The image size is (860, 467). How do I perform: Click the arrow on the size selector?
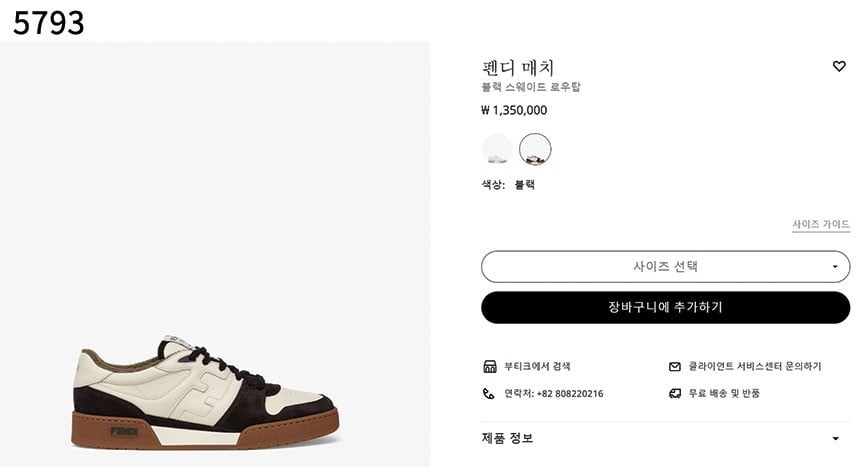point(835,267)
